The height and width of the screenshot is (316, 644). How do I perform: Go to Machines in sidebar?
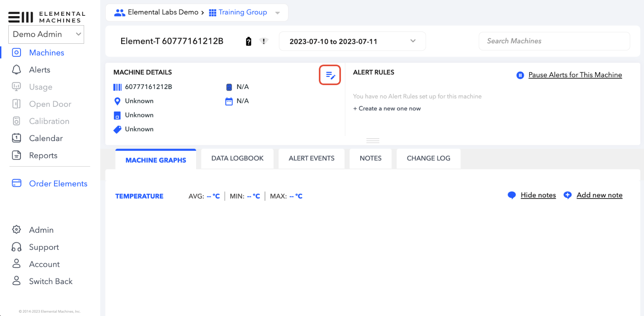[47, 52]
